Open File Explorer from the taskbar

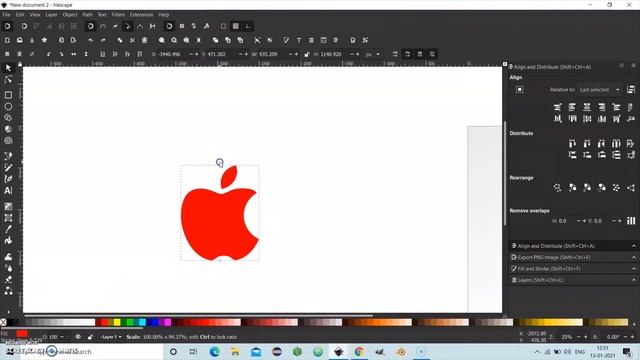tap(235, 351)
